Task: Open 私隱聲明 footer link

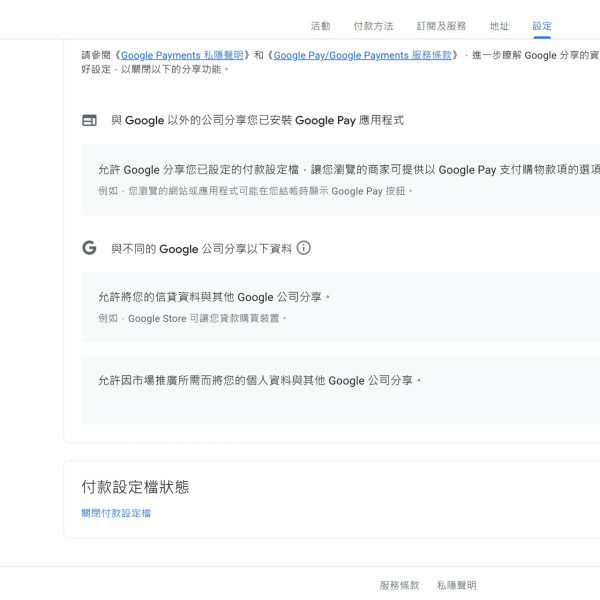Action: point(457,585)
